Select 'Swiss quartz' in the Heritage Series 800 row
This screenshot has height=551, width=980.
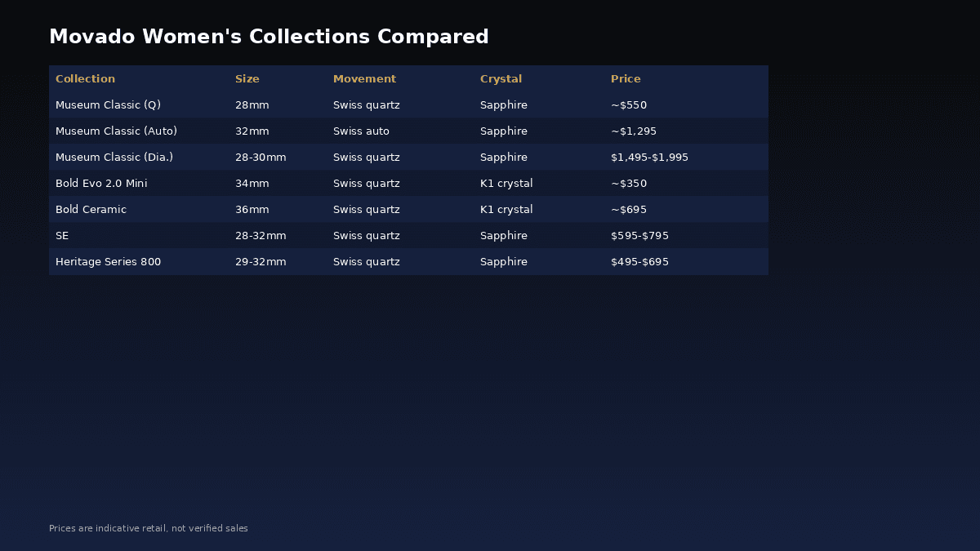click(x=367, y=262)
